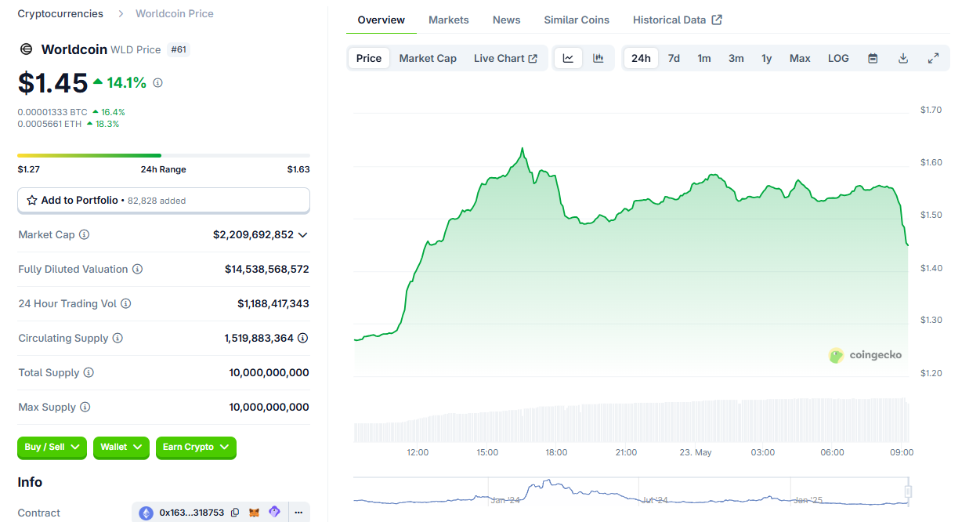Switch to candlestick chart view icon
The image size is (980, 522).
click(598, 58)
